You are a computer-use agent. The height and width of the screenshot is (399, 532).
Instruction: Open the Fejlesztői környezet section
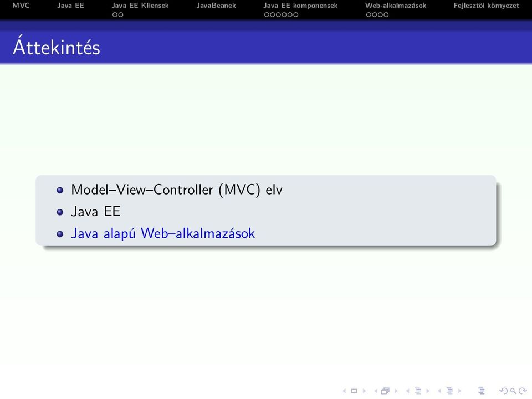(486, 6)
